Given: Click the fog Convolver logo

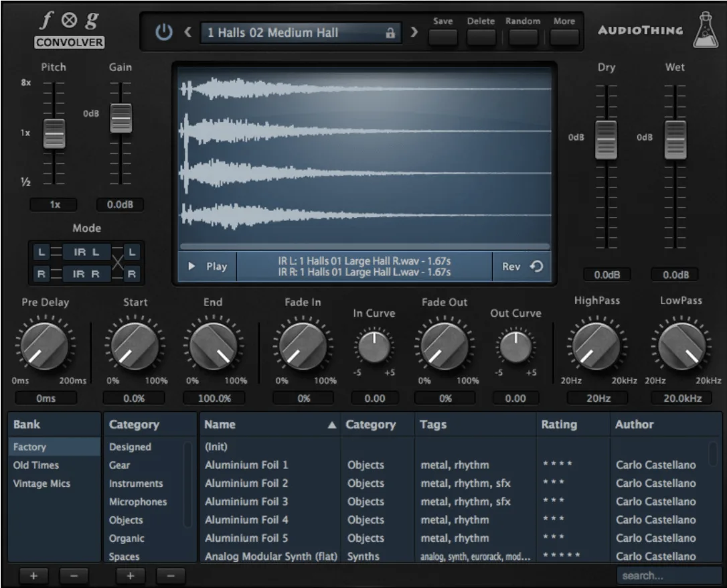Looking at the screenshot, I should click(70, 29).
